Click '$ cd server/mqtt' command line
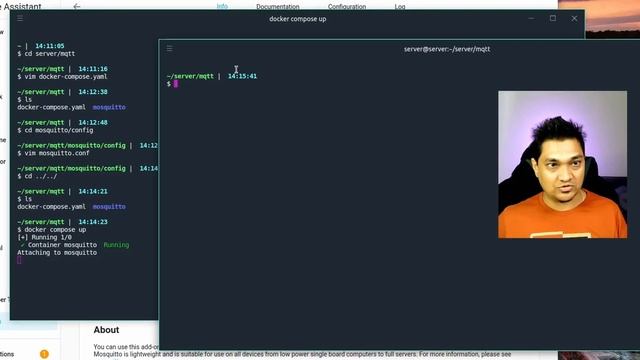The width and height of the screenshot is (640, 360). [46, 53]
